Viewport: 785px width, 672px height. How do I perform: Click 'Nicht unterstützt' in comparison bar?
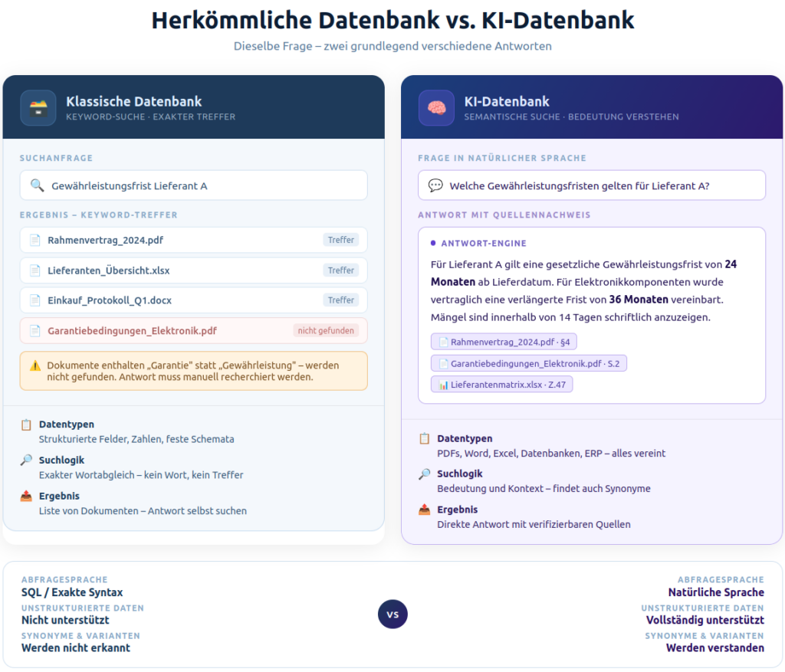pos(65,620)
